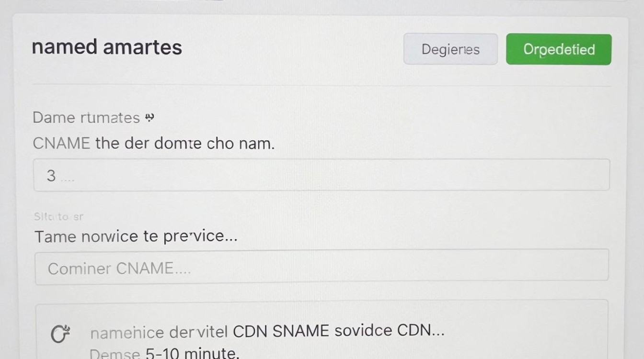Image resolution: width=644 pixels, height=359 pixels.
Task: Click the refresh icon in the CDN notice box
Action: (61, 334)
